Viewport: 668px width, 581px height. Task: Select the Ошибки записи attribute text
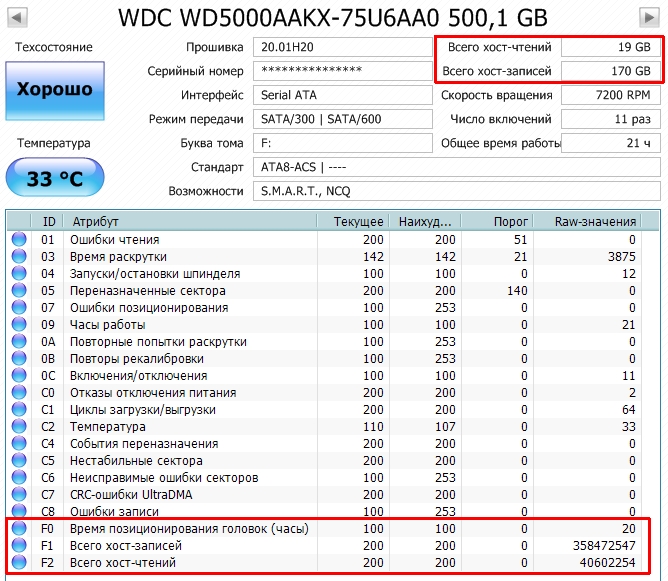click(x=114, y=511)
